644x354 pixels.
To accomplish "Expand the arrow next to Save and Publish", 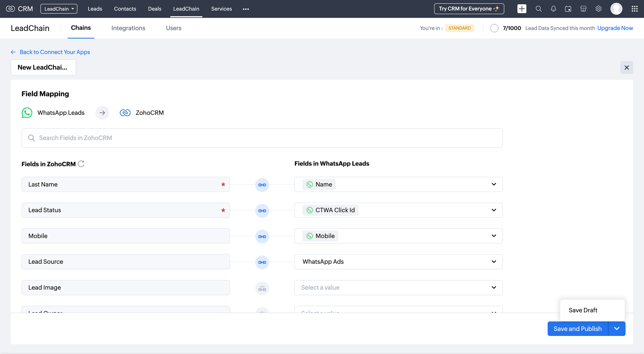I will (616, 329).
